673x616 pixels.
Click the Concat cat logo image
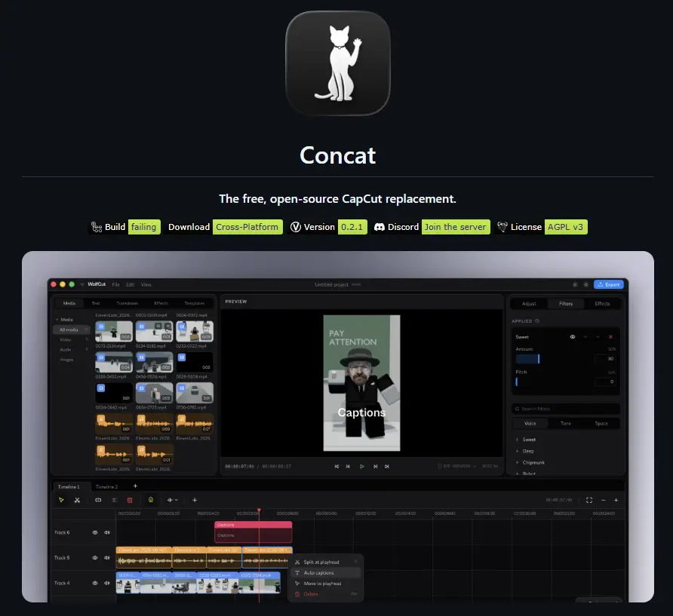pyautogui.click(x=338, y=63)
